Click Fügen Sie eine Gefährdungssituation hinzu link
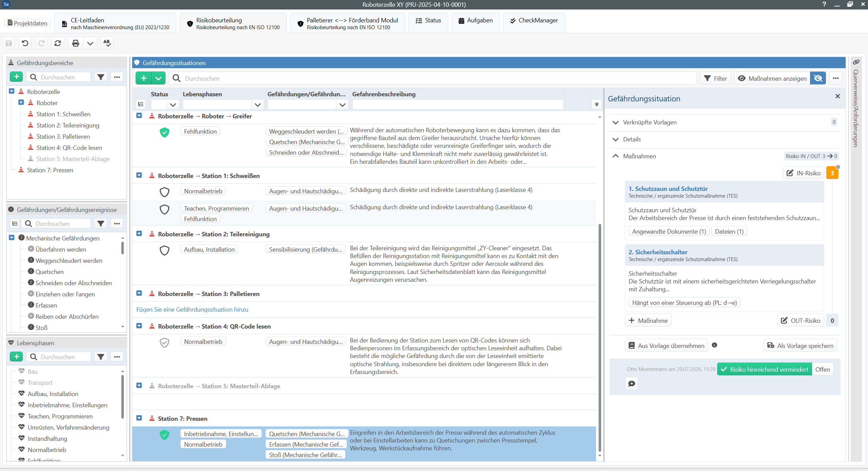Screen dimensions: 868x471 pyautogui.click(x=192, y=310)
